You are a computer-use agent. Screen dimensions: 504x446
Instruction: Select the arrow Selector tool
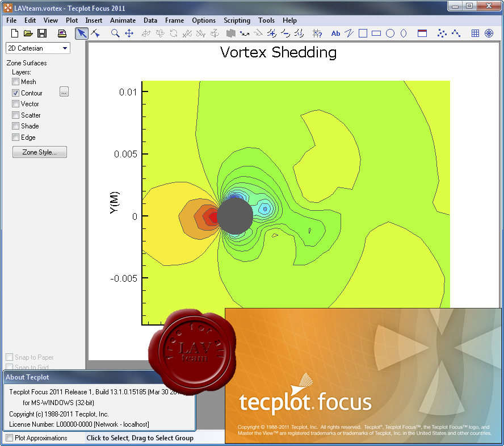[82, 33]
